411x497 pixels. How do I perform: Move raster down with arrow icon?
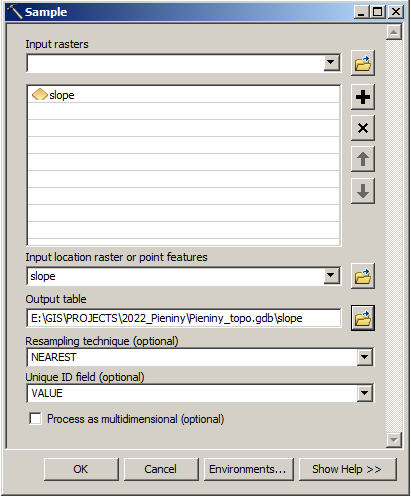tap(363, 191)
